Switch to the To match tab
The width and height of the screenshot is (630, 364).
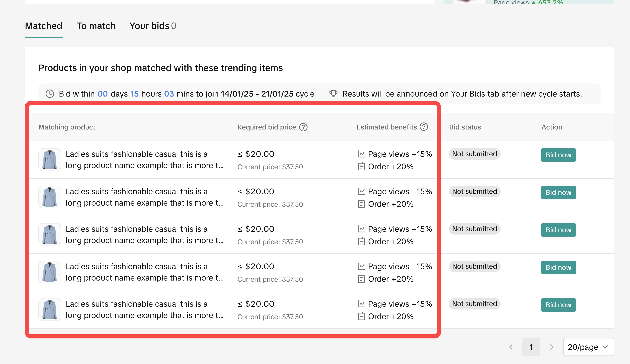click(96, 26)
